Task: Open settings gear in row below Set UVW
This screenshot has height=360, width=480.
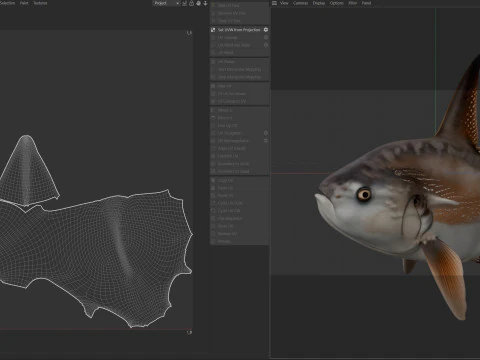Action: point(266,37)
